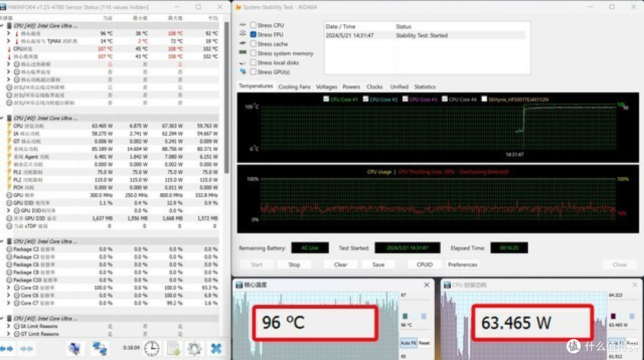The image size is (644, 360).
Task: Enable the Stress system memory checkbox
Action: coord(253,53)
